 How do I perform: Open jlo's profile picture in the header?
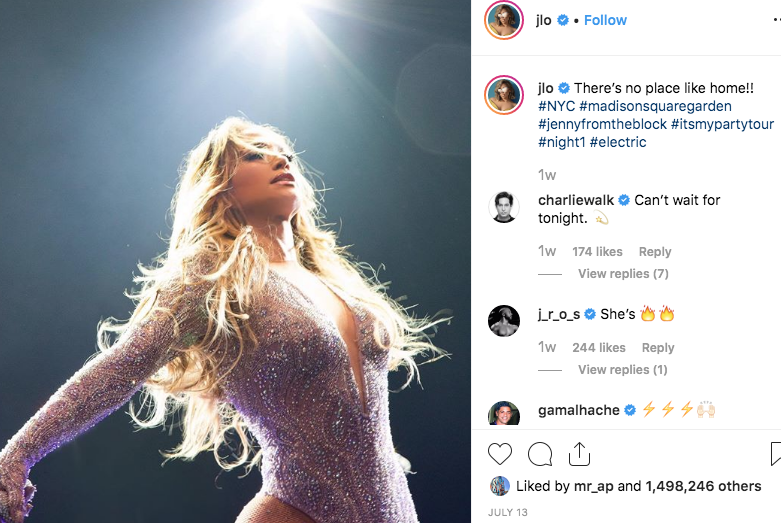[x=504, y=20]
